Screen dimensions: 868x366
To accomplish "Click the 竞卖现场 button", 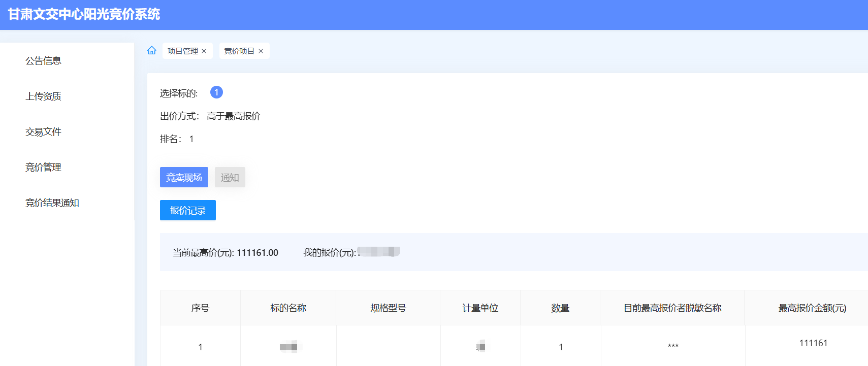I will point(184,177).
